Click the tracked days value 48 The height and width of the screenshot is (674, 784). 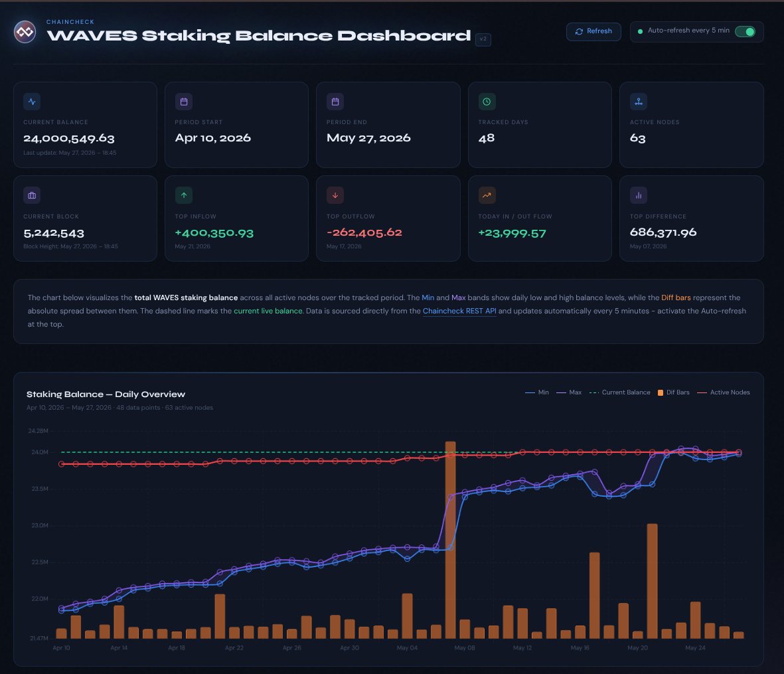487,138
